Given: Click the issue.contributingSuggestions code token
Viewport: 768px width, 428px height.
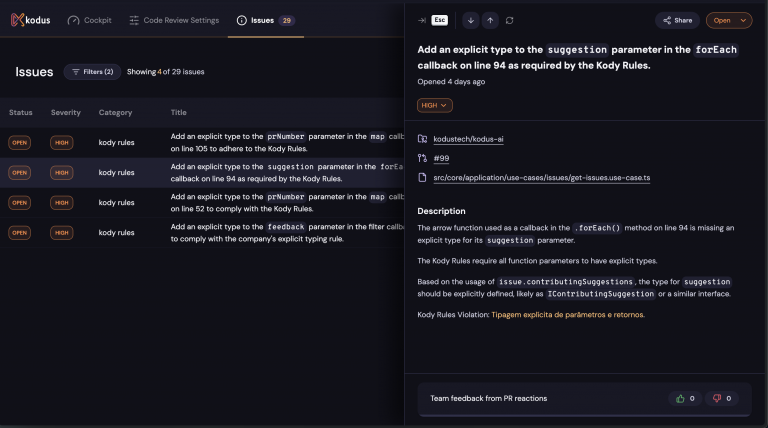Looking at the screenshot, I should pyautogui.click(x=566, y=282).
